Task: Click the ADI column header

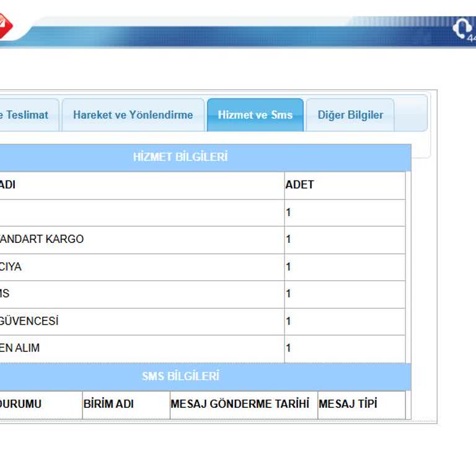Action: click(x=7, y=185)
